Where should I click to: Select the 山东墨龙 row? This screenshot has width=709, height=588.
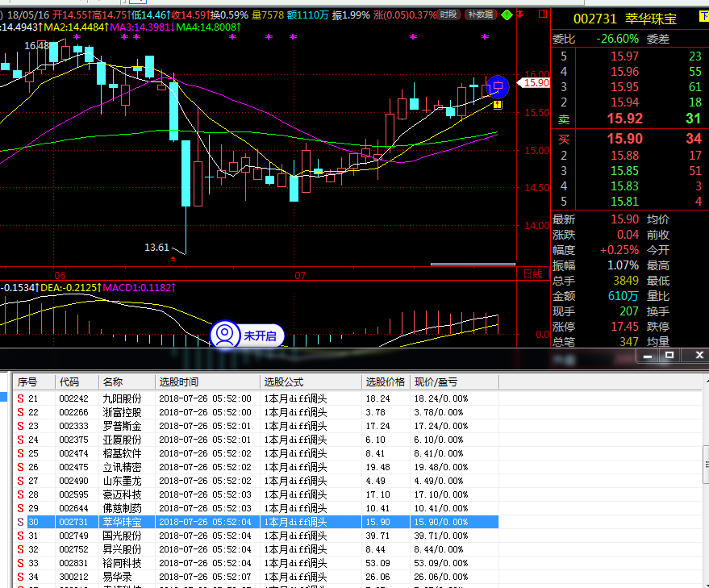(256, 481)
